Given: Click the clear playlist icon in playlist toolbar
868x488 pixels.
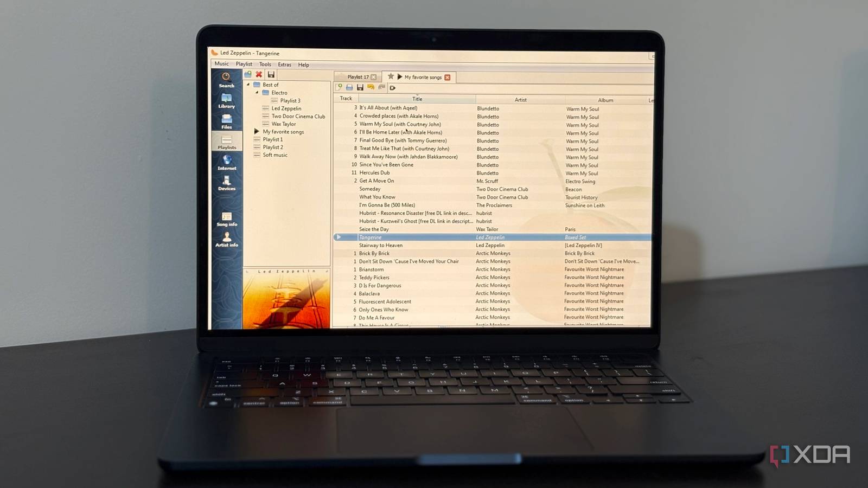Looking at the screenshot, I should coord(393,87).
